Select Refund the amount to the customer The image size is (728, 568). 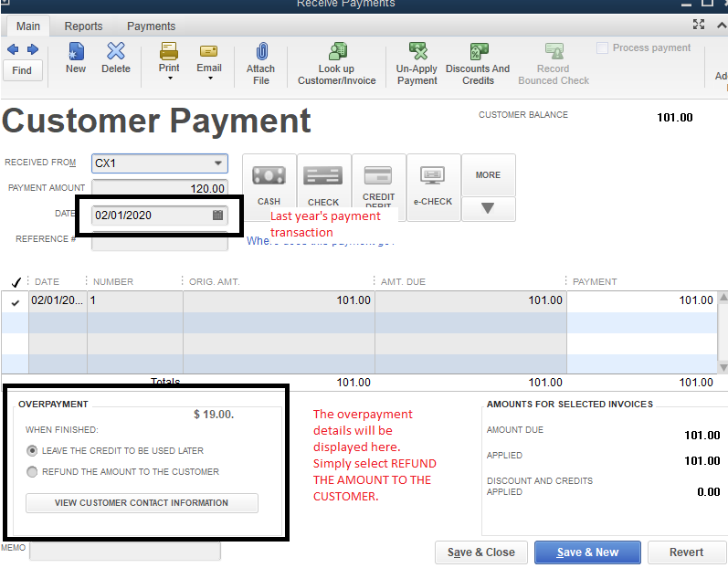32,472
